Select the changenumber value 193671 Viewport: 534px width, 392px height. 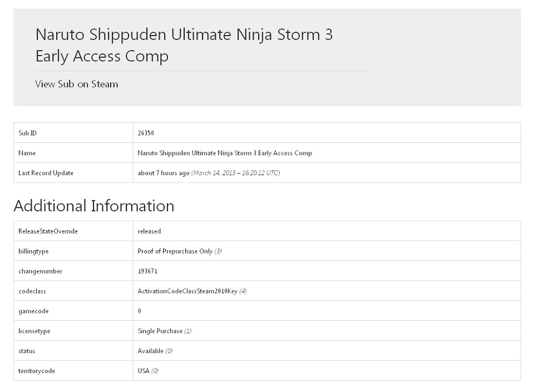pos(147,271)
